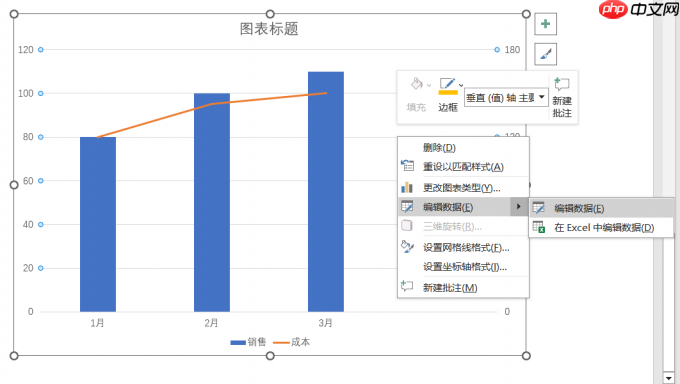680x384 pixels.
Task: Click the Format Gridlines paint icon
Action: [x=407, y=247]
